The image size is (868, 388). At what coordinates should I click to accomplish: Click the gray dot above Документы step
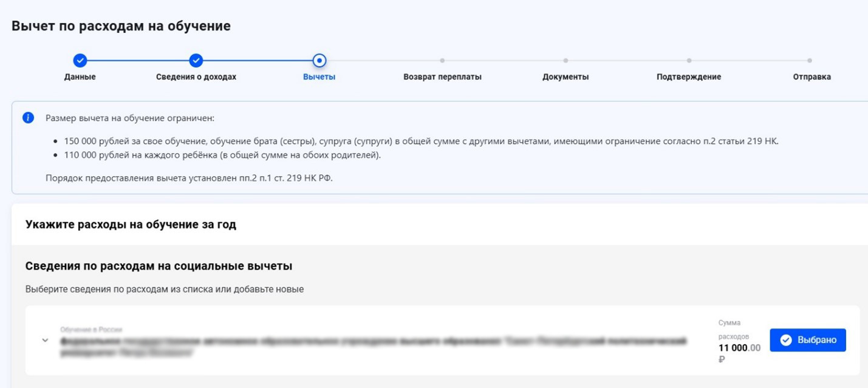[566, 60]
